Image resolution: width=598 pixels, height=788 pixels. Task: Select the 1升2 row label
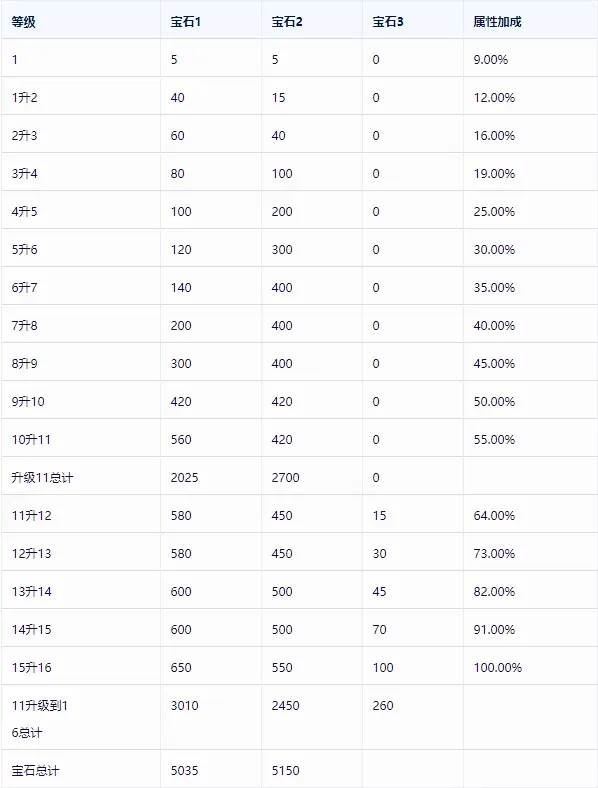coord(25,97)
